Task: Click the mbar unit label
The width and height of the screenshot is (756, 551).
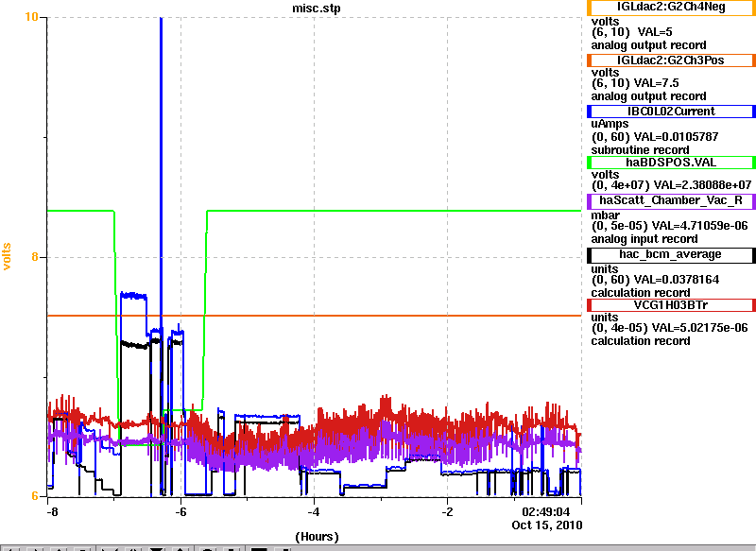Action: [x=605, y=215]
